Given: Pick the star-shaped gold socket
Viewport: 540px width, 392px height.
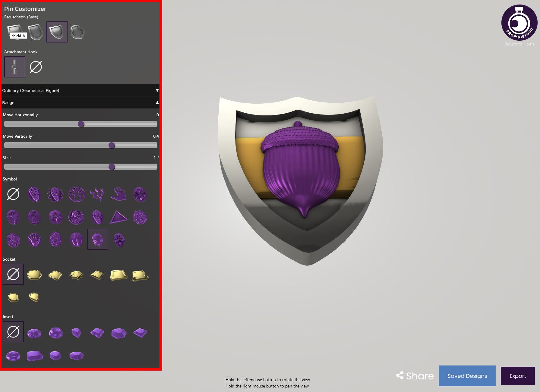Looking at the screenshot, I should [x=76, y=274].
